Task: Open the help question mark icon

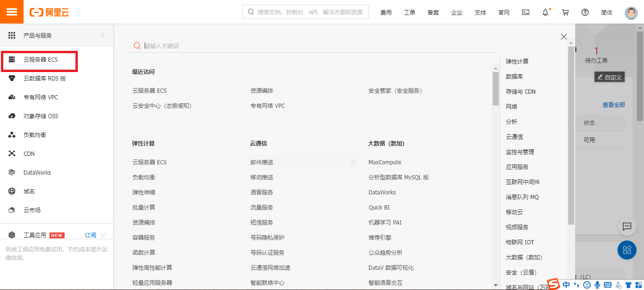Action: (x=585, y=12)
